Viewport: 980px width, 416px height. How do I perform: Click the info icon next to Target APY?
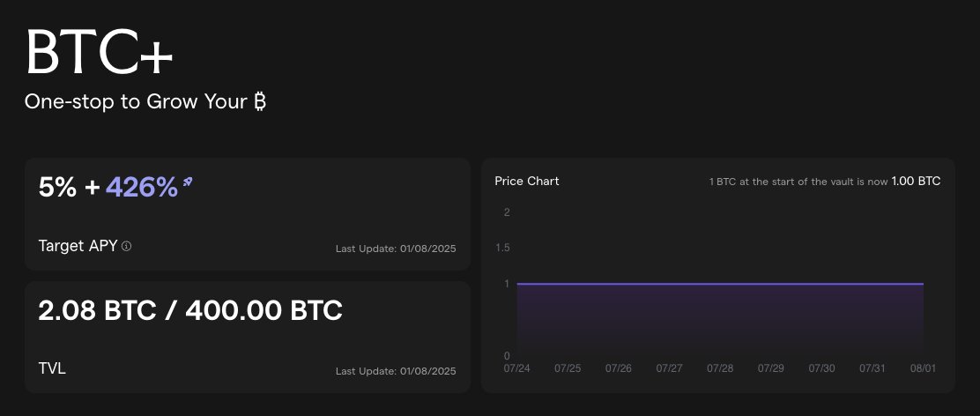pos(126,246)
